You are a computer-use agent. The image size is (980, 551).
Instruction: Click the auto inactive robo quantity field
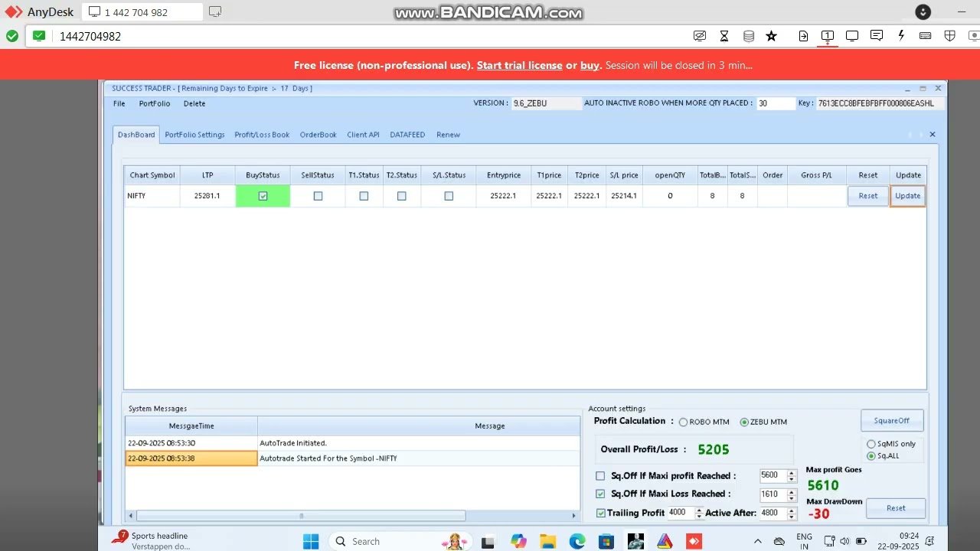(x=776, y=103)
